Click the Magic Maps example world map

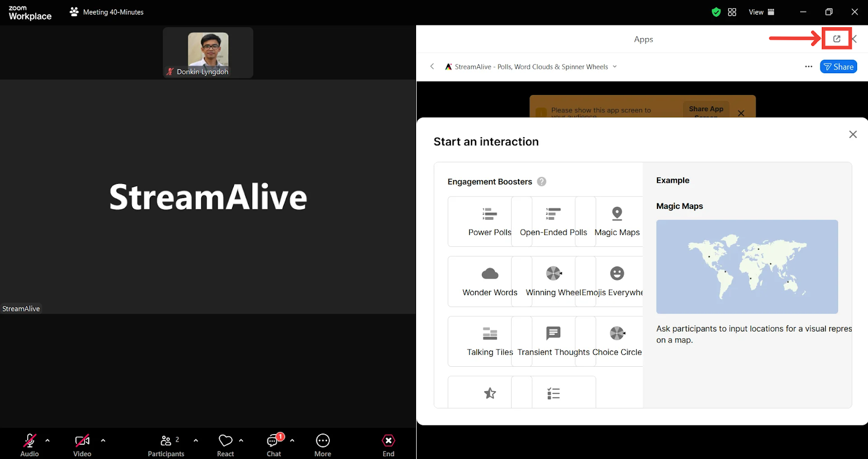[747, 266]
